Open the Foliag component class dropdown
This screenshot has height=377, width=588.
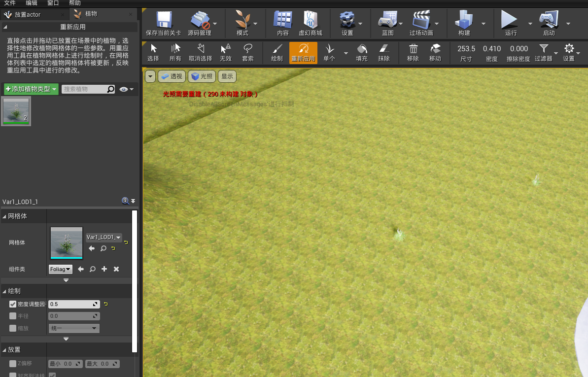pos(60,269)
